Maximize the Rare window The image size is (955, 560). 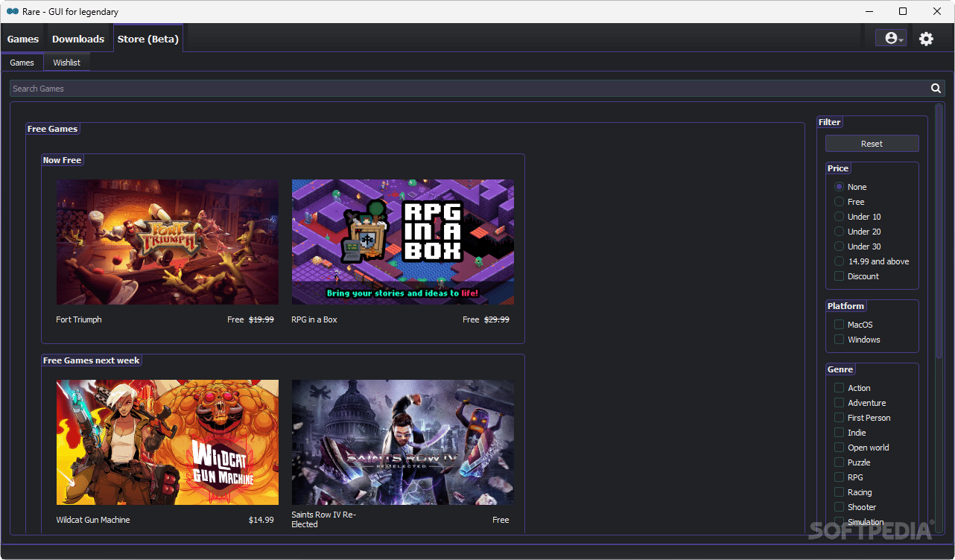click(903, 11)
